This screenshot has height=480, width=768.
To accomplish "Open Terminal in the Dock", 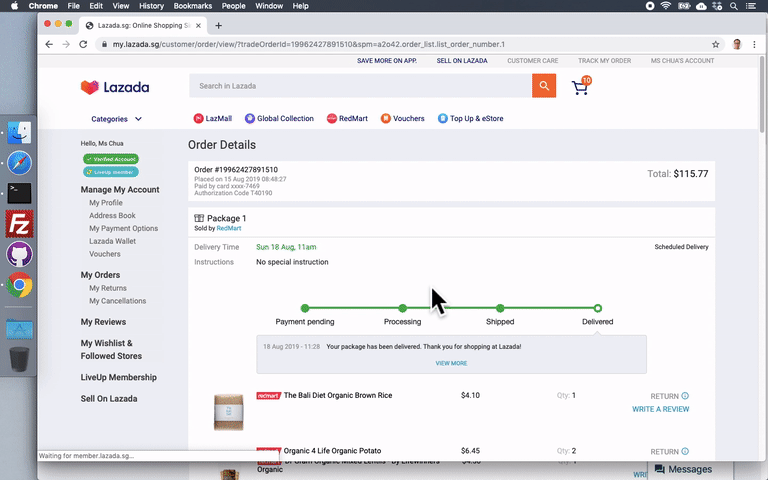I will click(19, 193).
